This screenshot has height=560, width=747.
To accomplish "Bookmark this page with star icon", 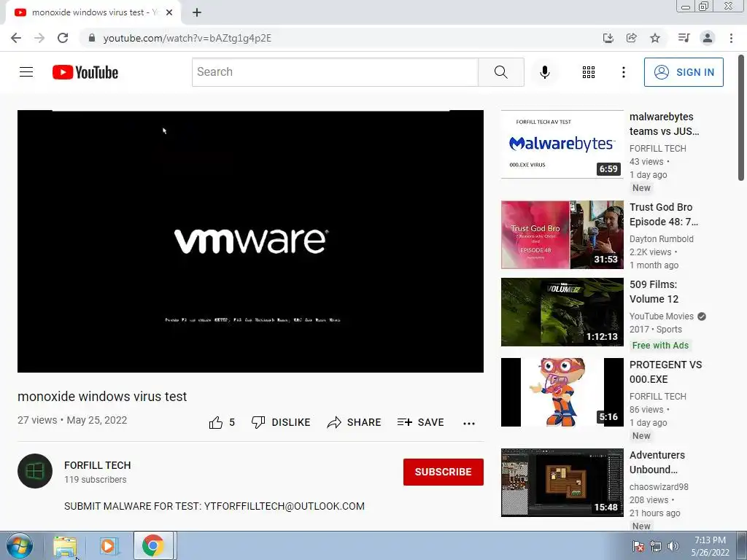I will 655,38.
